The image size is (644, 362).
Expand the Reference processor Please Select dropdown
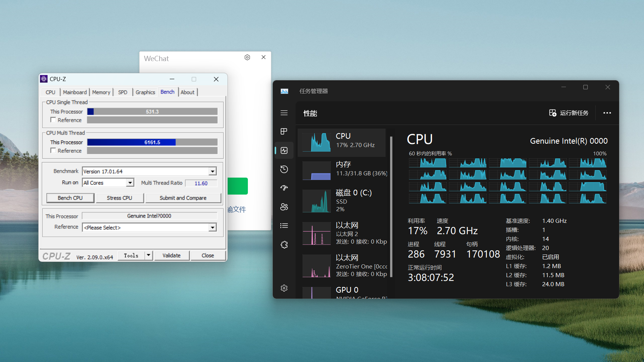tap(213, 228)
